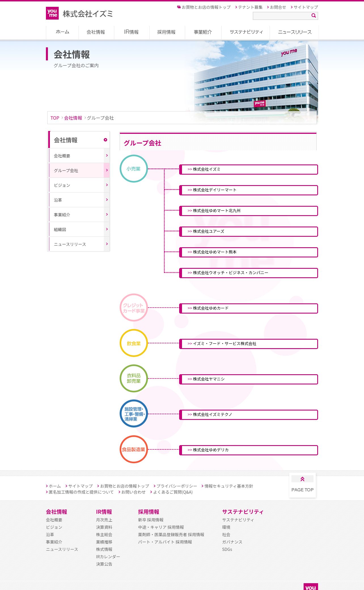Click the 小売業 circle icon
The height and width of the screenshot is (590, 364).
(x=134, y=169)
